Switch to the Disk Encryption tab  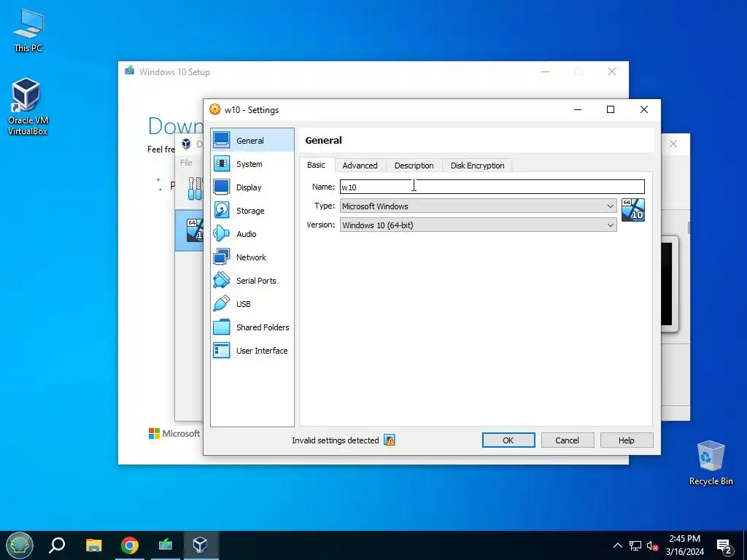point(477,166)
